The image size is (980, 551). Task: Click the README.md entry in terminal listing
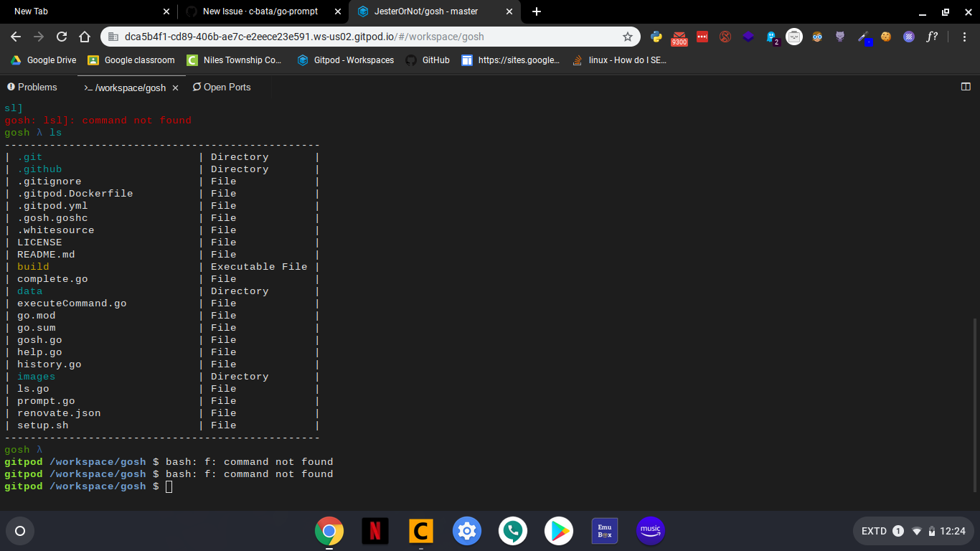[46, 255]
